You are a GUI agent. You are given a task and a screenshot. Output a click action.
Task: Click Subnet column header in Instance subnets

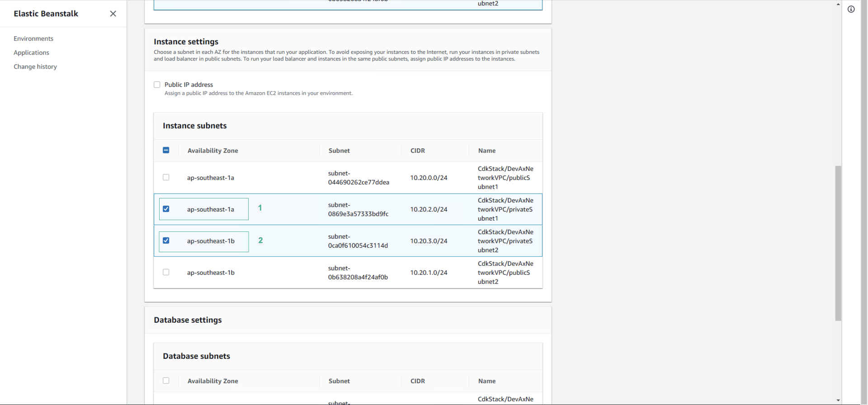(x=339, y=151)
